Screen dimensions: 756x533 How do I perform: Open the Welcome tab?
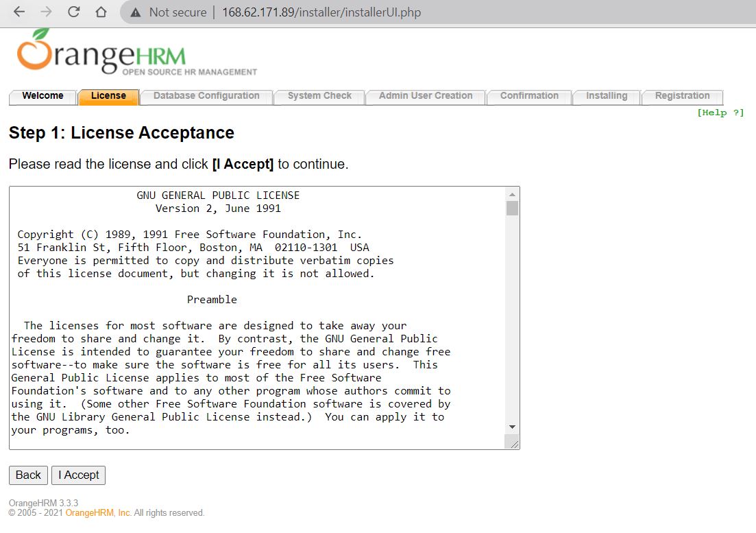coord(42,96)
